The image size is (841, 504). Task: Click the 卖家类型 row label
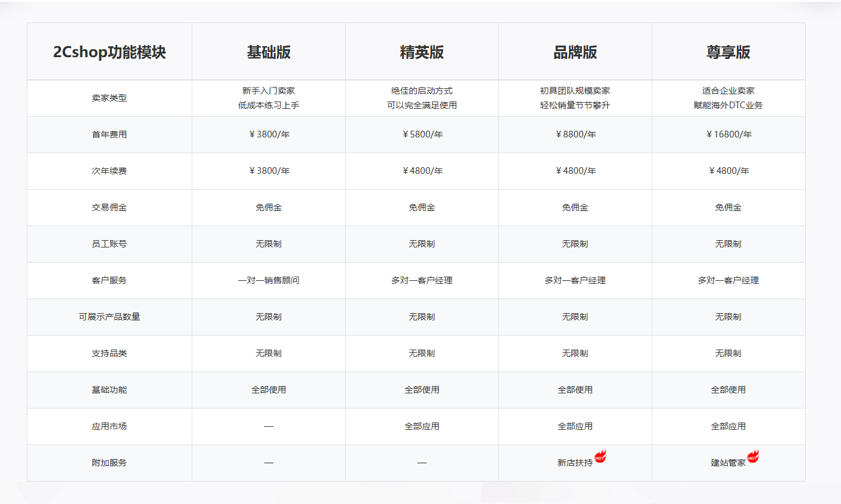tap(110, 98)
